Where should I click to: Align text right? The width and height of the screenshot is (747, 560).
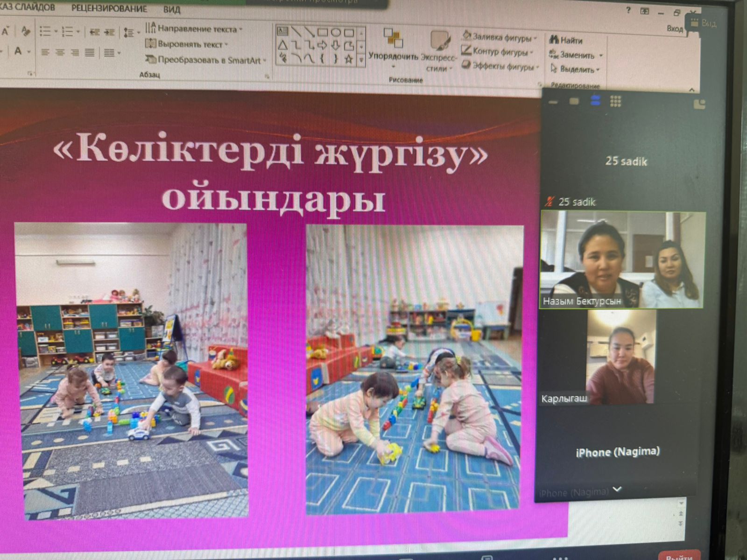pos(75,52)
